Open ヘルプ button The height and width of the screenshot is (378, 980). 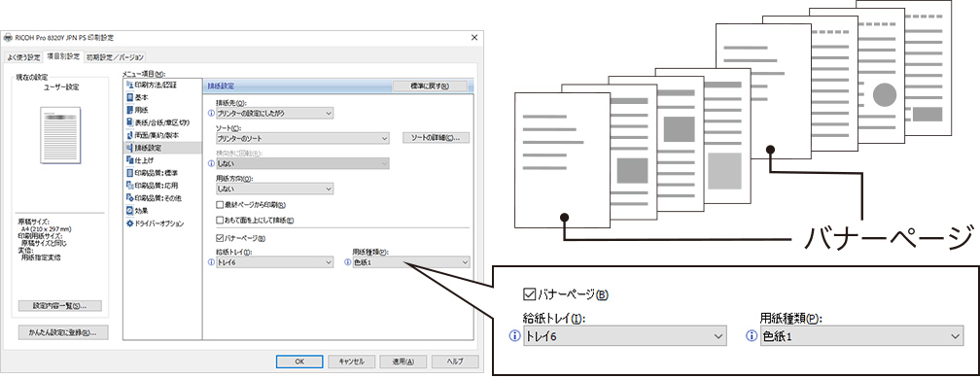(455, 361)
